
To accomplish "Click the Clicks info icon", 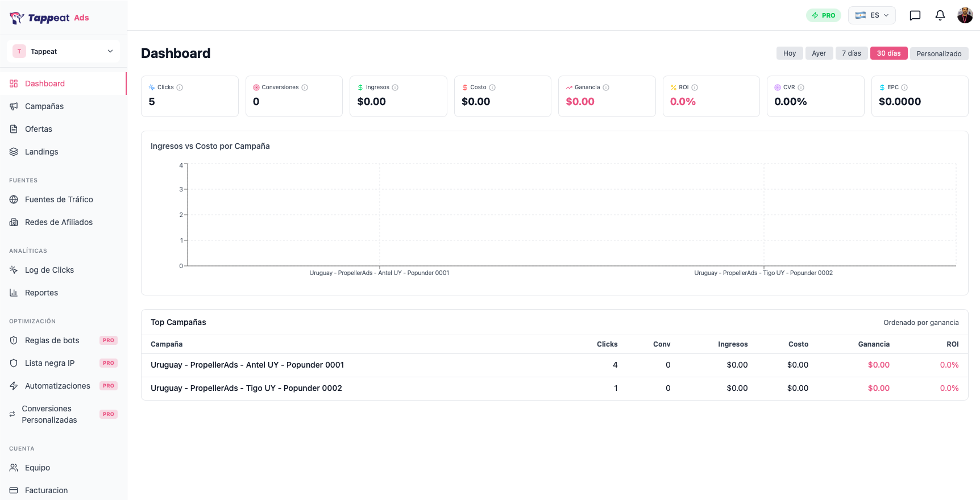I will (180, 88).
